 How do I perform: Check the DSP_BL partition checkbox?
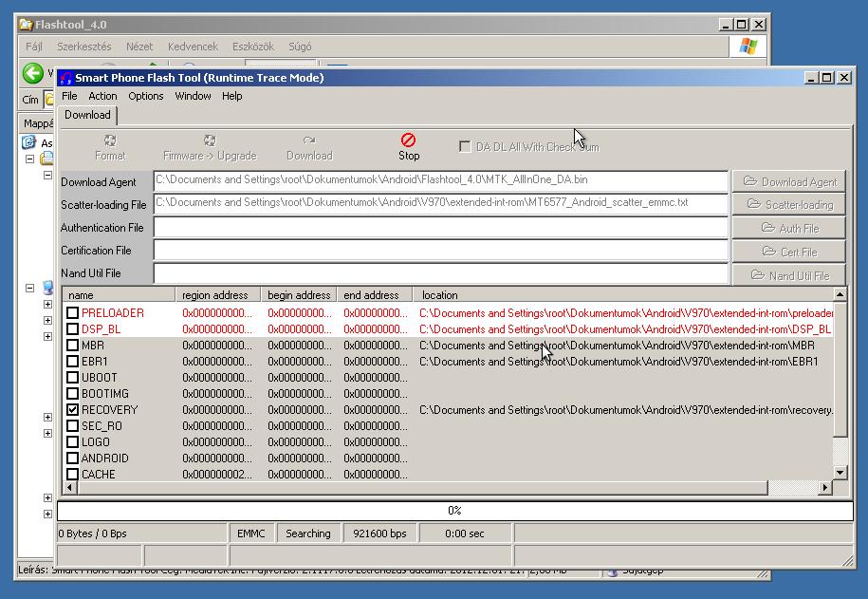(72, 329)
